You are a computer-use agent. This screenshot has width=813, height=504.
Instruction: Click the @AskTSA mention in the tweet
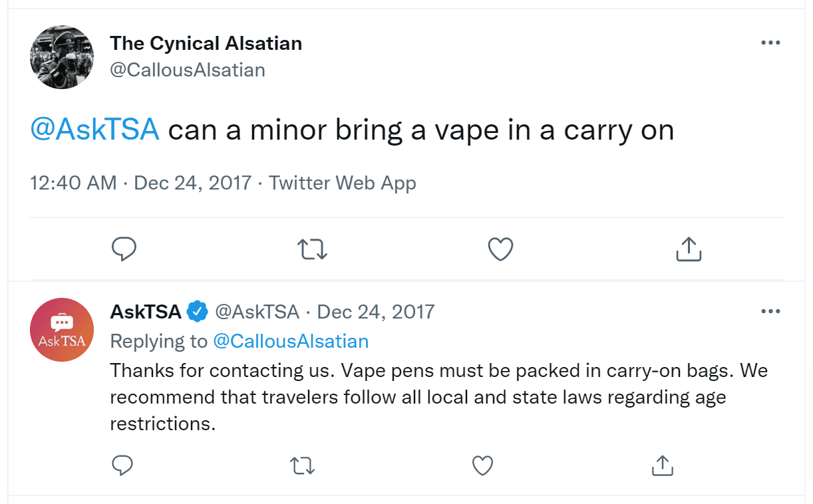tap(94, 130)
